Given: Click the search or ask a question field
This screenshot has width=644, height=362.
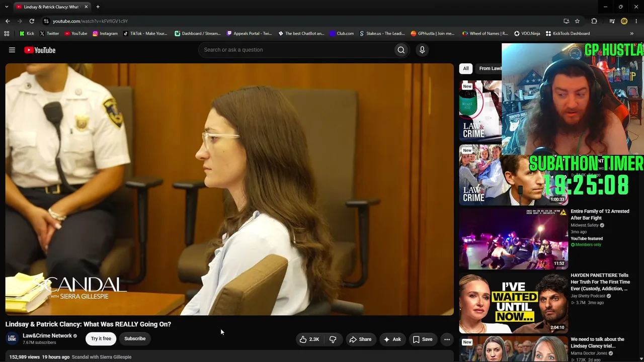Looking at the screenshot, I should pyautogui.click(x=297, y=50).
